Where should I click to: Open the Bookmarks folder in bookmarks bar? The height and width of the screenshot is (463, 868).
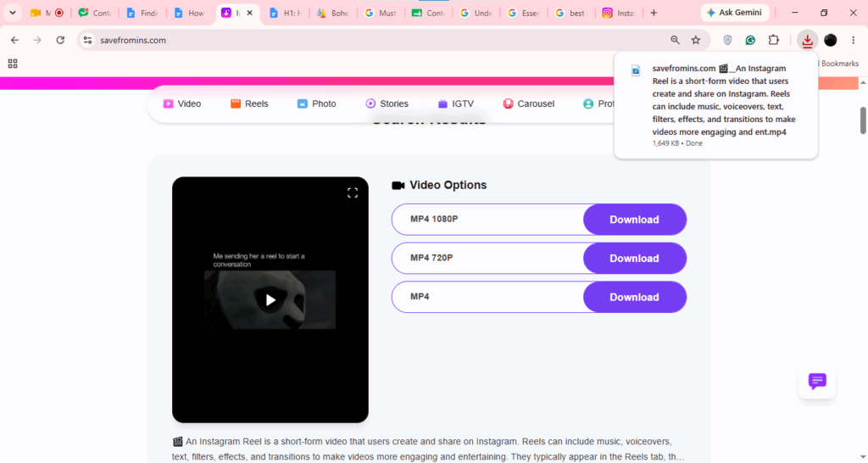coord(838,64)
